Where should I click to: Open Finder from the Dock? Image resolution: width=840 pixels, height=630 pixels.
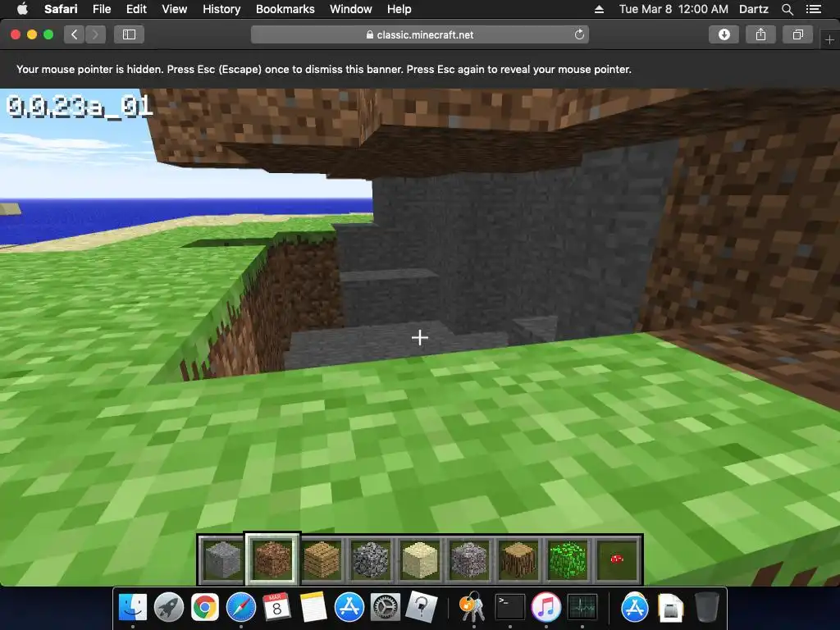pyautogui.click(x=132, y=608)
